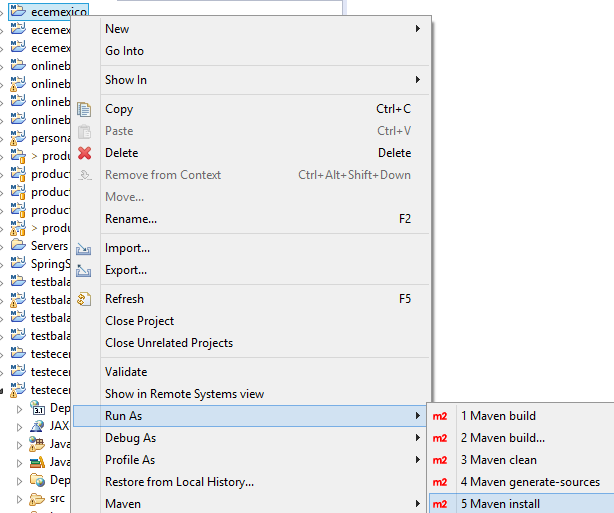Select Restore from Local History...

(x=179, y=482)
